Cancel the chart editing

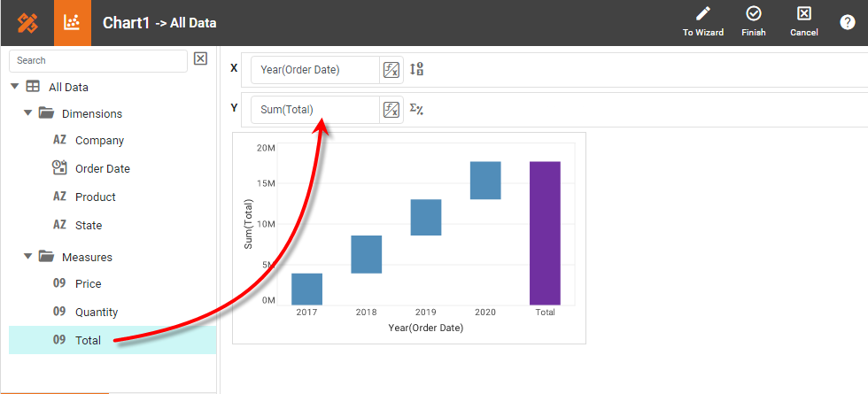[803, 22]
